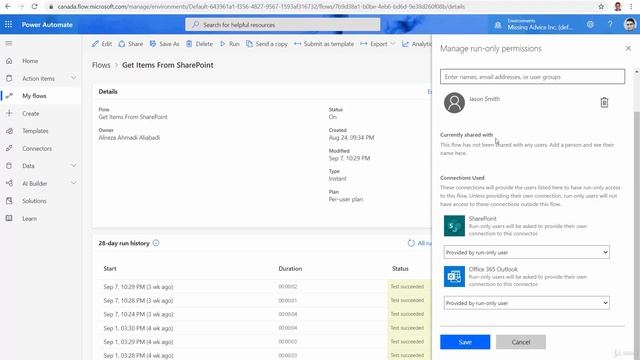Run the flow from the toolbar

[229, 44]
